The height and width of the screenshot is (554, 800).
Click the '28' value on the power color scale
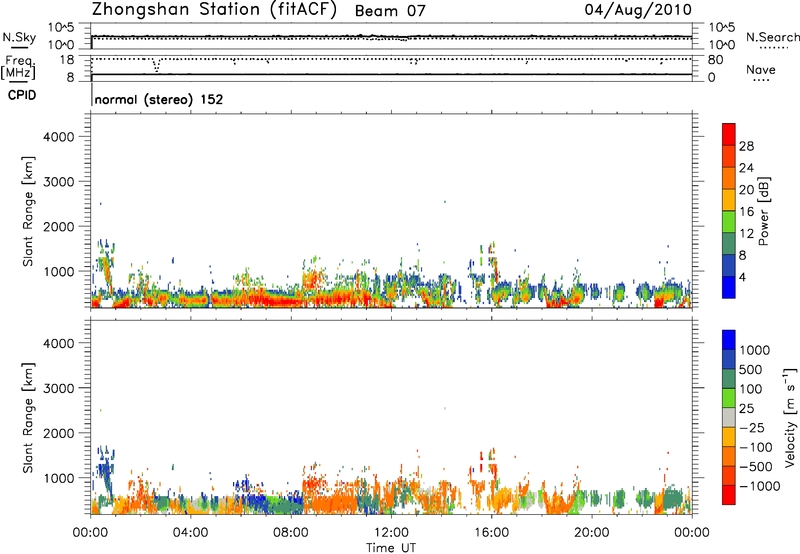click(746, 146)
